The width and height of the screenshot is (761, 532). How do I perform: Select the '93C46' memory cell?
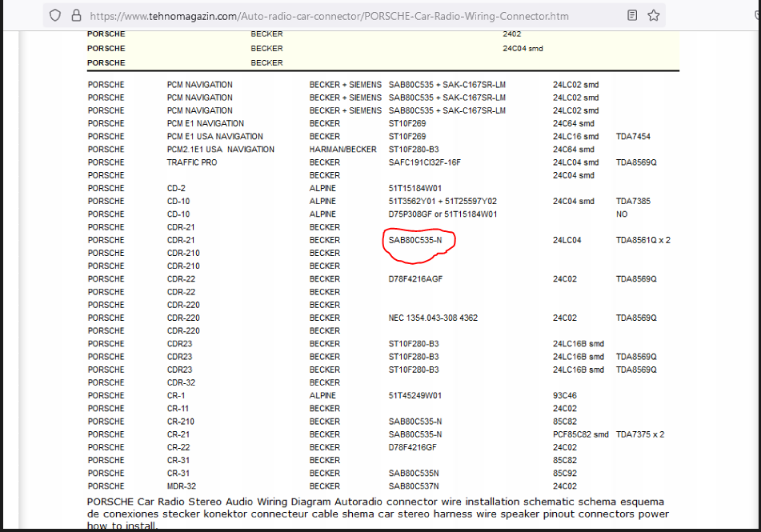pyautogui.click(x=564, y=396)
